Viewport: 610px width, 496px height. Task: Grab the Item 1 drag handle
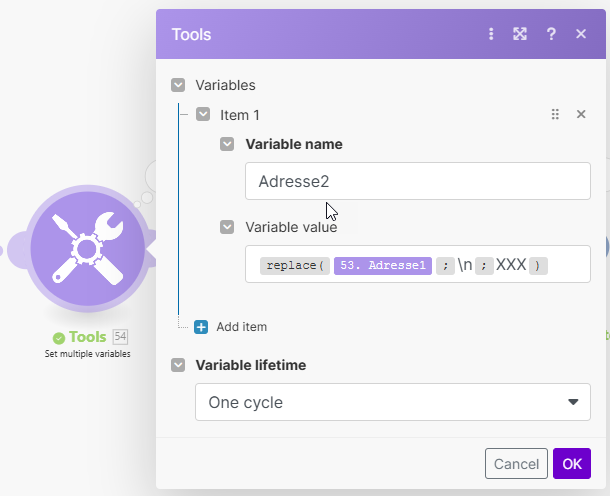[555, 115]
